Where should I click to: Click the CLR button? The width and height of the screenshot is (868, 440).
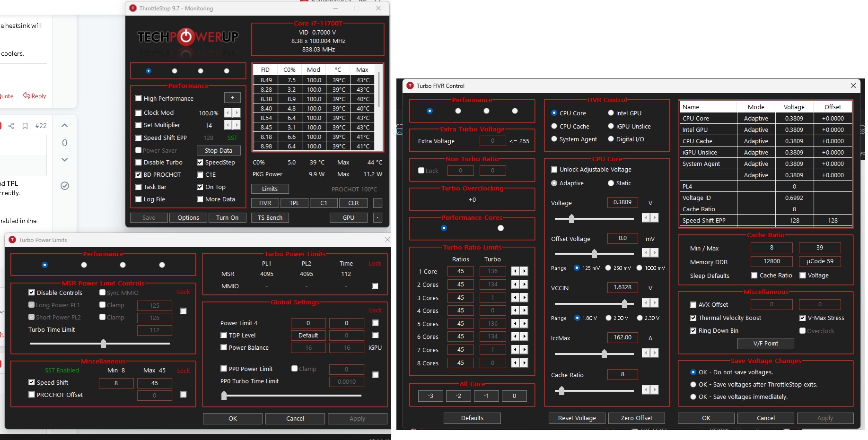point(353,203)
